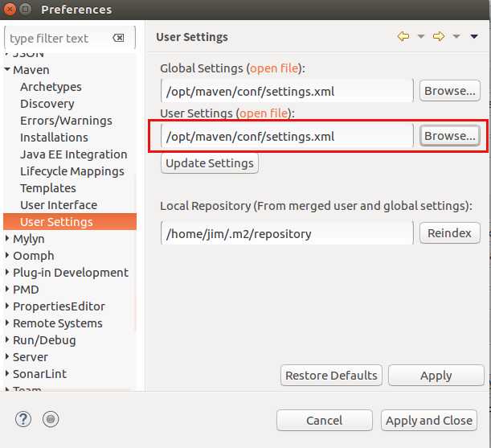The height and width of the screenshot is (448, 491).
Task: Expand the Mylyn tree node
Action: click(x=7, y=239)
